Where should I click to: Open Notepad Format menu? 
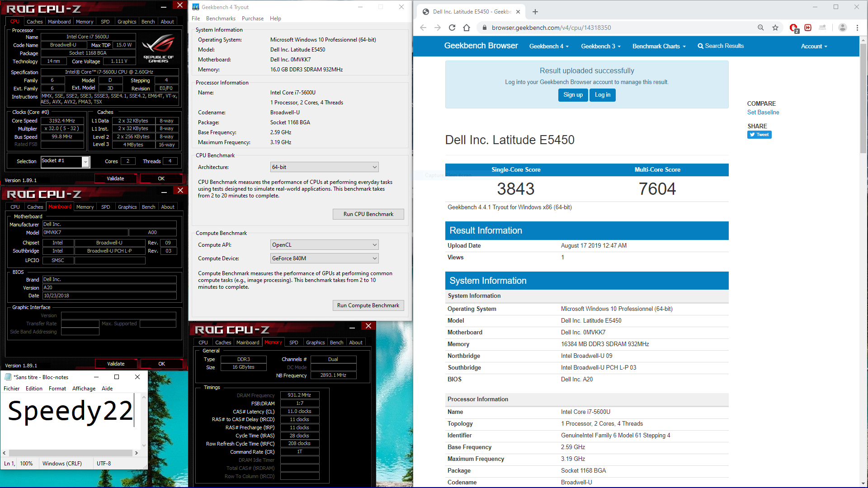tap(57, 389)
